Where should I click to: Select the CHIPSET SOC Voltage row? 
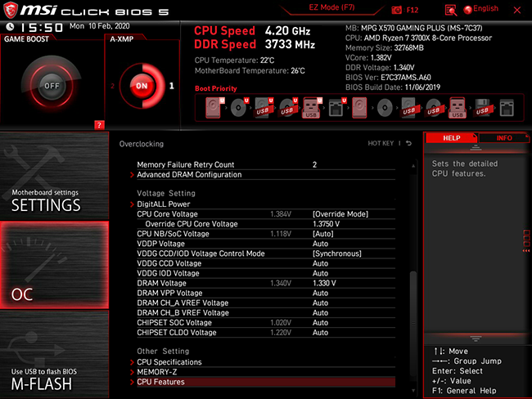(x=266, y=322)
